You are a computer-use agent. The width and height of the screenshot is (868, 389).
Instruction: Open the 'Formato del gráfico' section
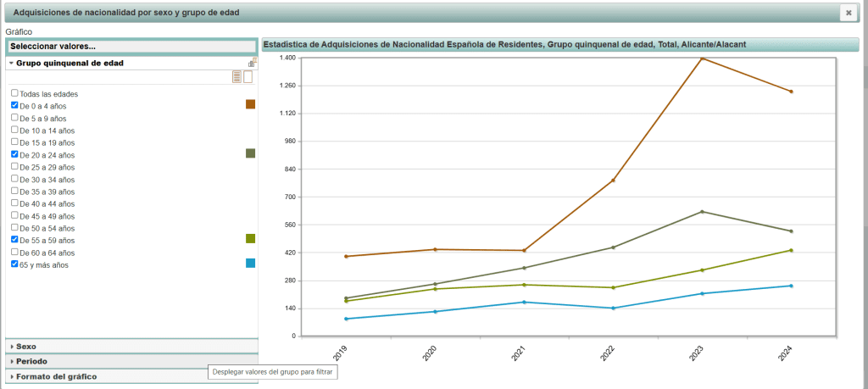coord(56,376)
